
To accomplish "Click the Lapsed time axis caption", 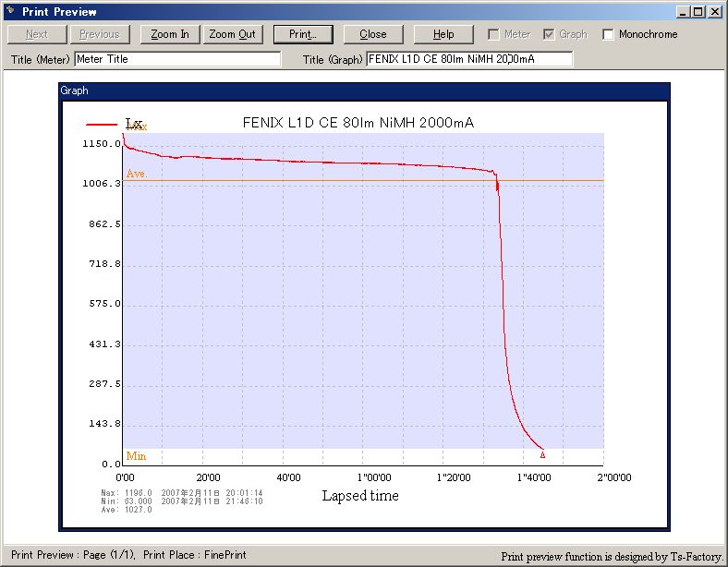I will tap(360, 496).
